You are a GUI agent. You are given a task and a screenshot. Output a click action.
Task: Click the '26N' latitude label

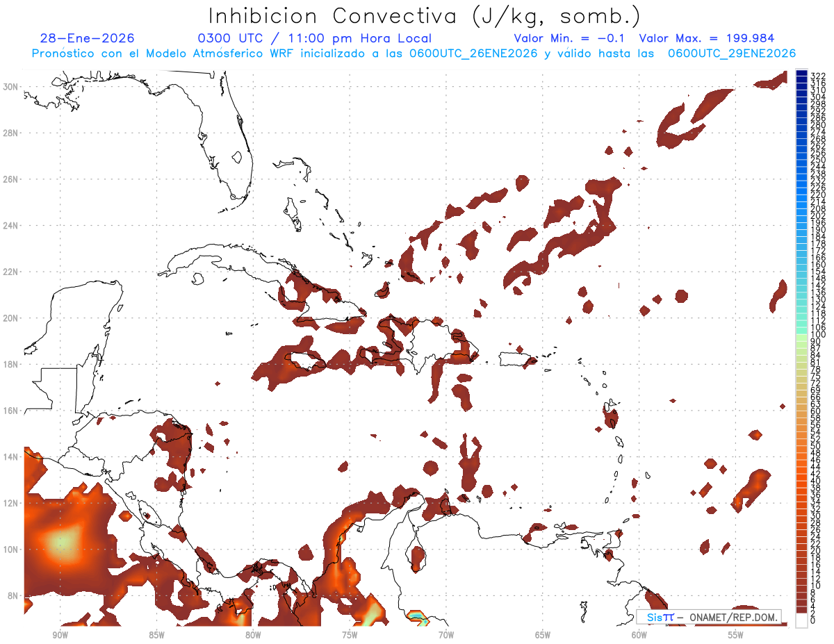[11, 179]
